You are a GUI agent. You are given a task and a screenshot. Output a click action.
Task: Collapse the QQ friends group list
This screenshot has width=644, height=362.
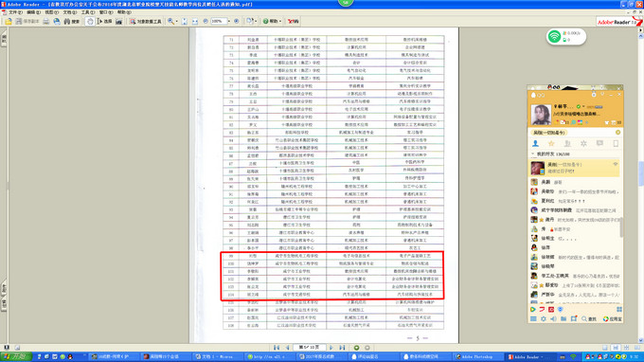(x=532, y=154)
